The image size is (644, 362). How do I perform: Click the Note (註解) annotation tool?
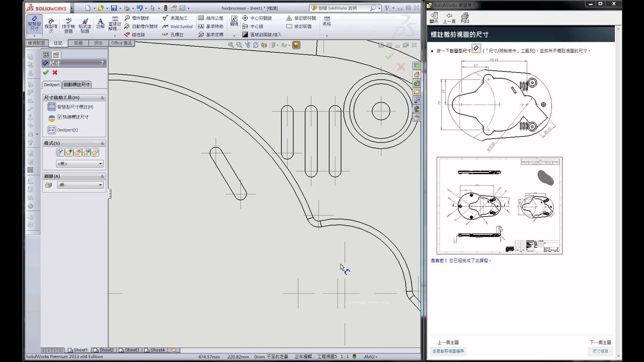101,23
